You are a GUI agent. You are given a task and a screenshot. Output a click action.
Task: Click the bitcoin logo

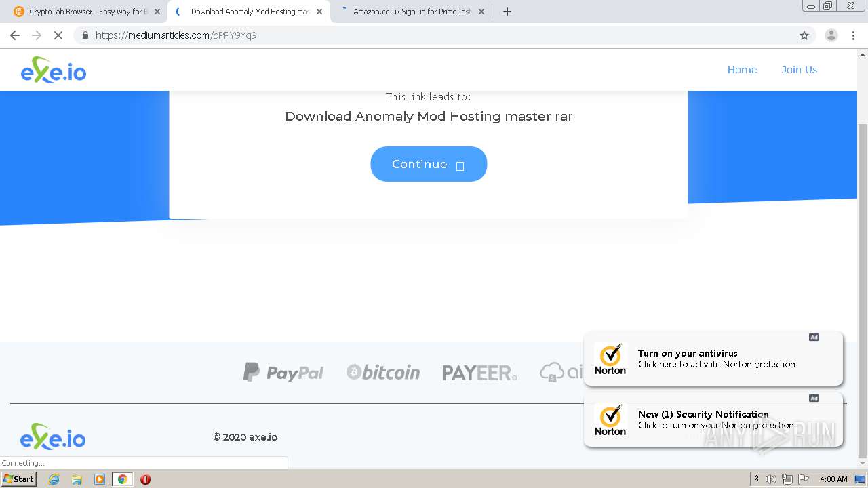[383, 372]
